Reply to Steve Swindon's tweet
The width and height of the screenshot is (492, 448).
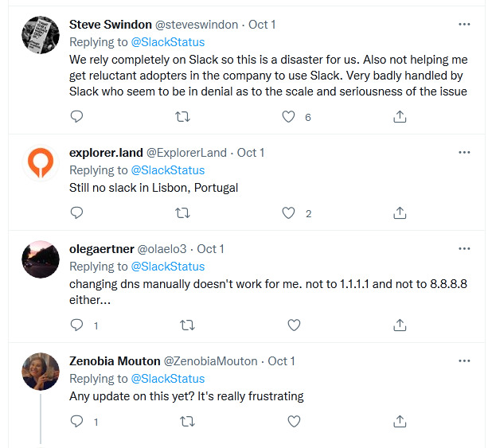(76, 116)
